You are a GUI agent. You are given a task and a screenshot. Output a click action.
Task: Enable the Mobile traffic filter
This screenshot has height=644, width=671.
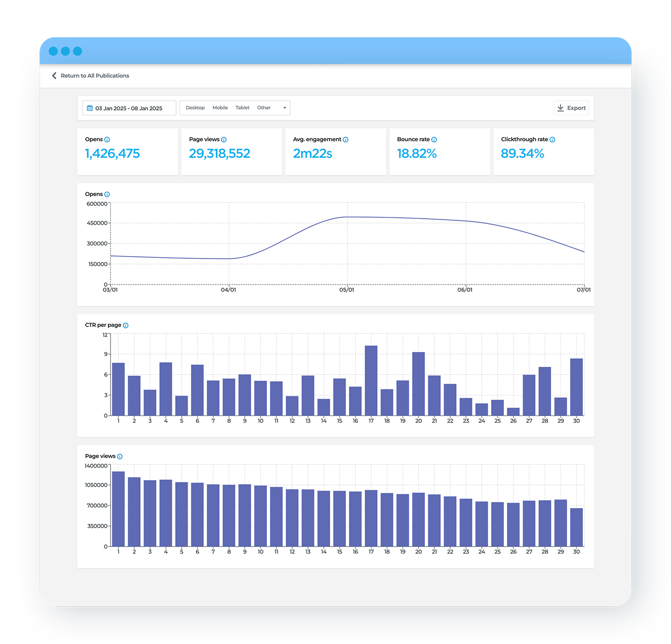pyautogui.click(x=220, y=108)
